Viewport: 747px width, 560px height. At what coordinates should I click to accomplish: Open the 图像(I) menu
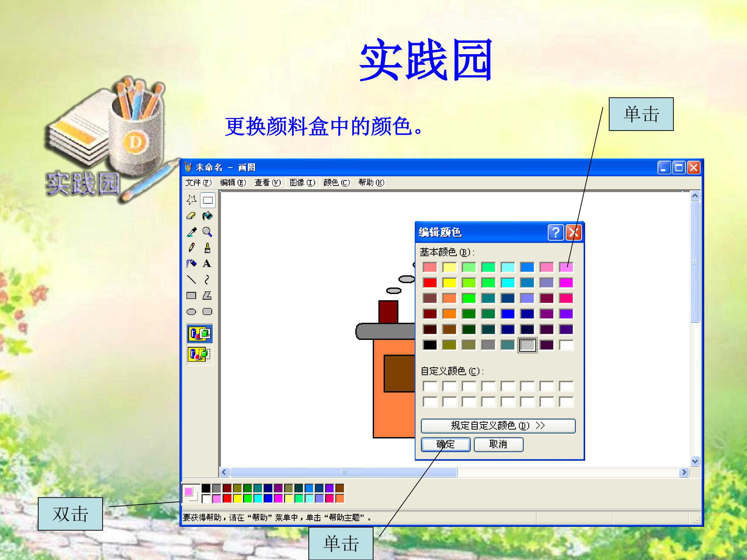click(302, 183)
